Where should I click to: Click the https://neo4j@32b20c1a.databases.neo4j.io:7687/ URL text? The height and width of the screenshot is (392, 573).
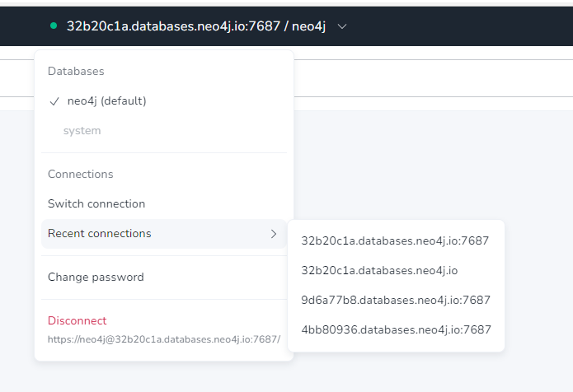point(164,339)
